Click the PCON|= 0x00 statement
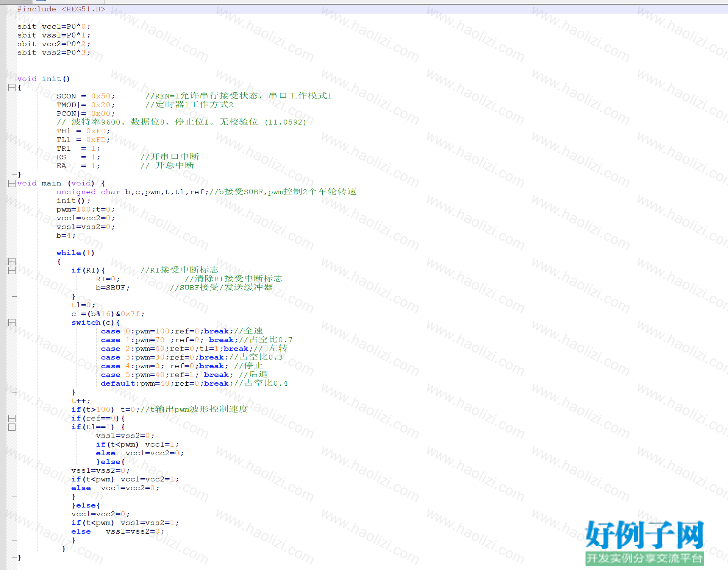Screen dimensions: 728x570 point(86,114)
